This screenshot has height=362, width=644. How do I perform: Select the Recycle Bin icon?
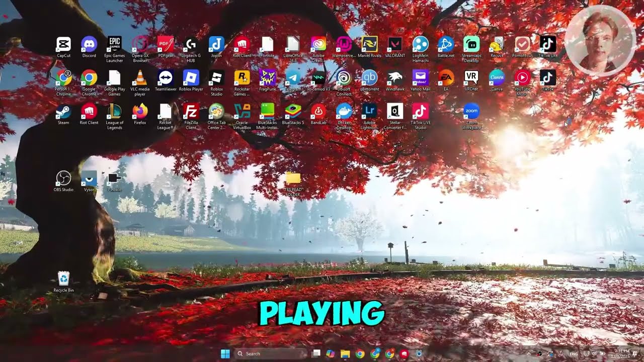click(x=63, y=279)
